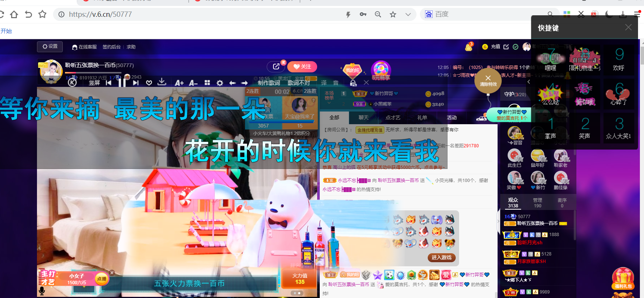Pause playback in the lyrics toolbar
644x298 pixels.
point(122,82)
